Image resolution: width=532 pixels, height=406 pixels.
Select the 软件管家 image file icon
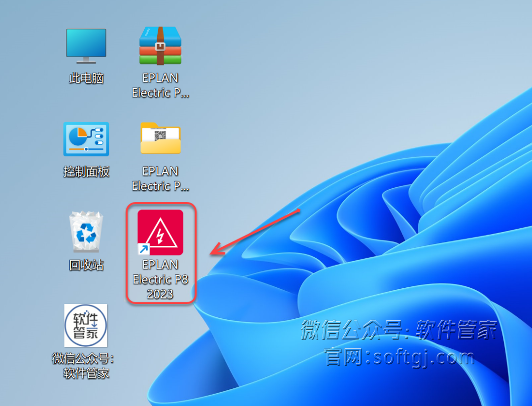86,326
